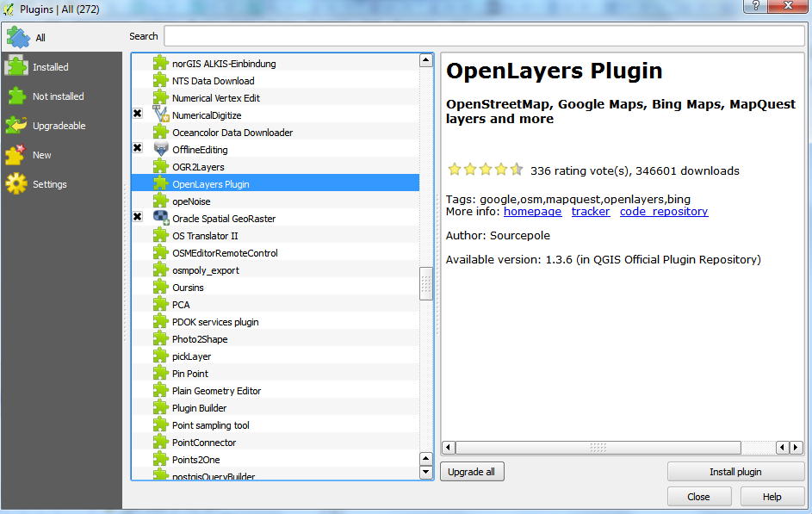Select Pin Point in the plugin list
Viewport: 812px width, 514px height.
pyautogui.click(x=276, y=373)
